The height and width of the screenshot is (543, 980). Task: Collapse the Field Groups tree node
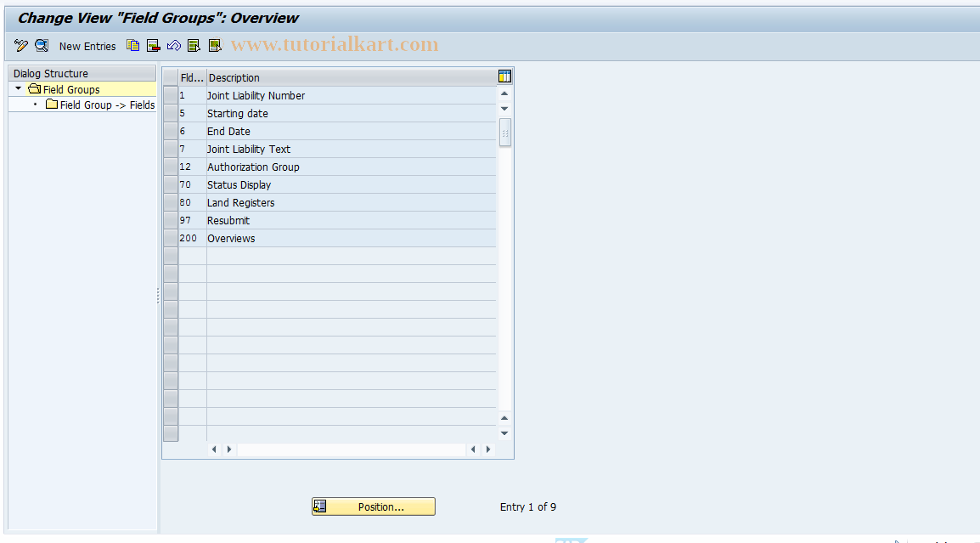pos(18,89)
